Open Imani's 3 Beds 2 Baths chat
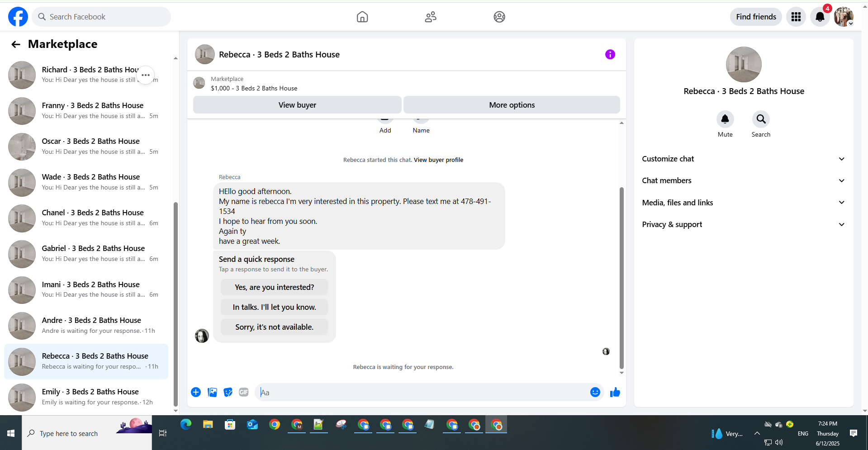Screen dimensions: 868x450 86,290
